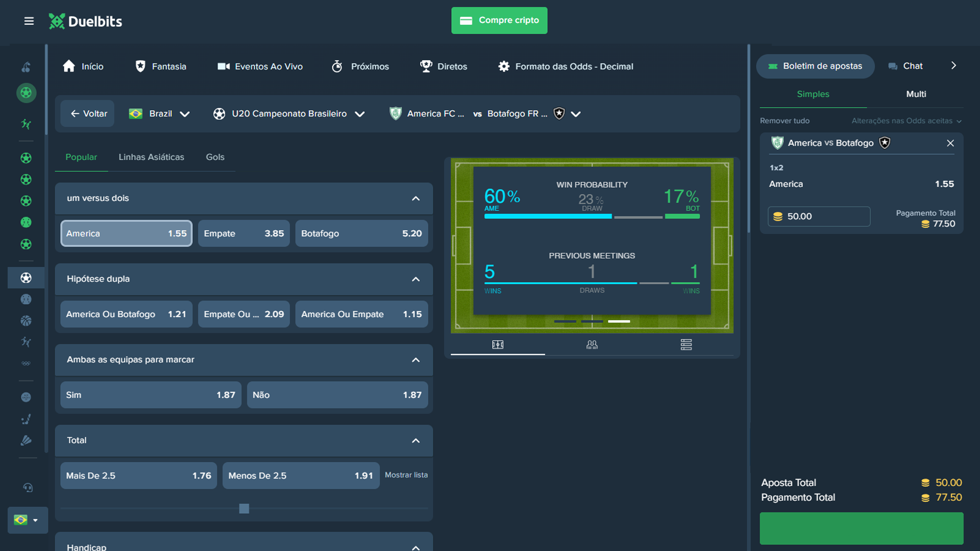Click the Total line slider handle
Screen dimensions: 980x551
(244, 509)
